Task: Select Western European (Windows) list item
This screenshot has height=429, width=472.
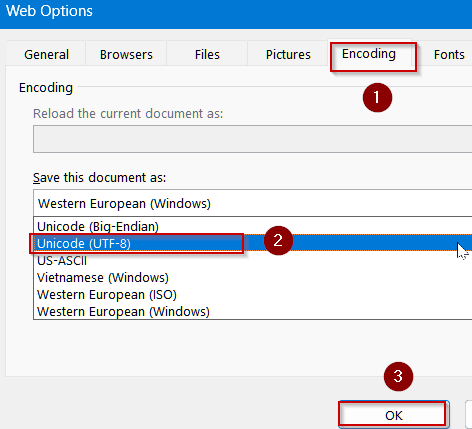Action: pyautogui.click(x=253, y=311)
